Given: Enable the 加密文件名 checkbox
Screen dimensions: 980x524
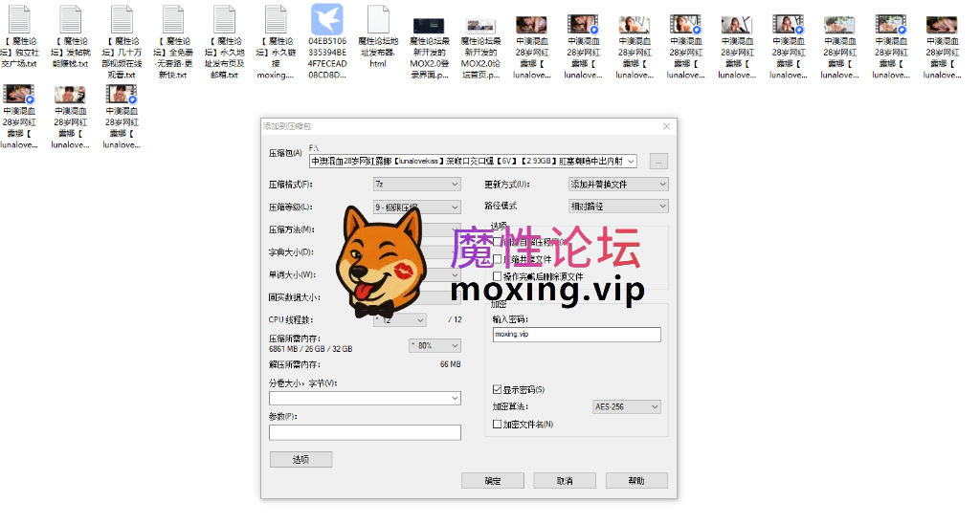Looking at the screenshot, I should [x=498, y=424].
